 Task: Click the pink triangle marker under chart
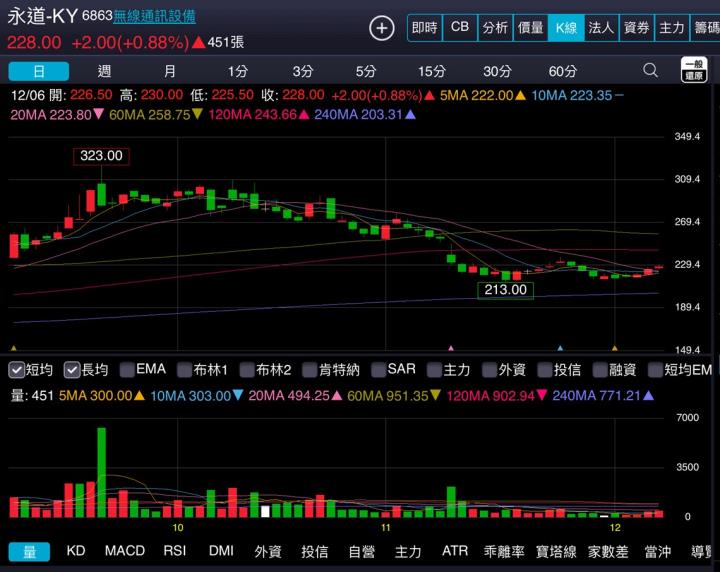click(x=451, y=348)
